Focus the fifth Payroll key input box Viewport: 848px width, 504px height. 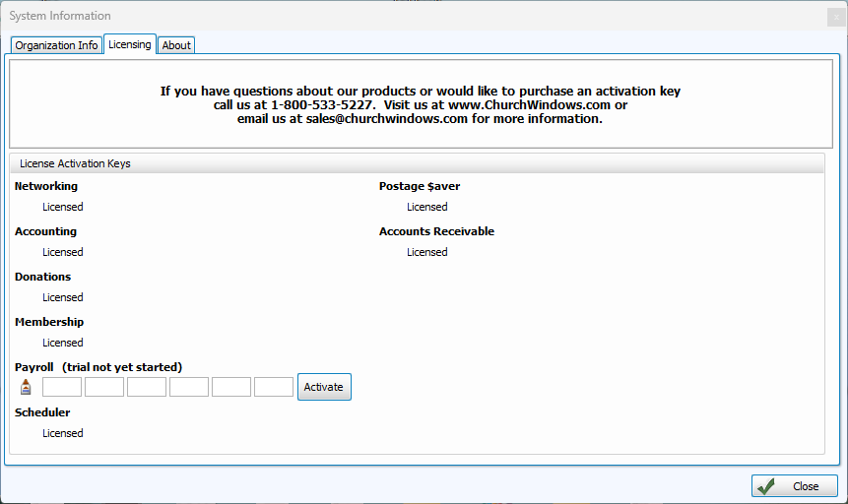pyautogui.click(x=231, y=387)
